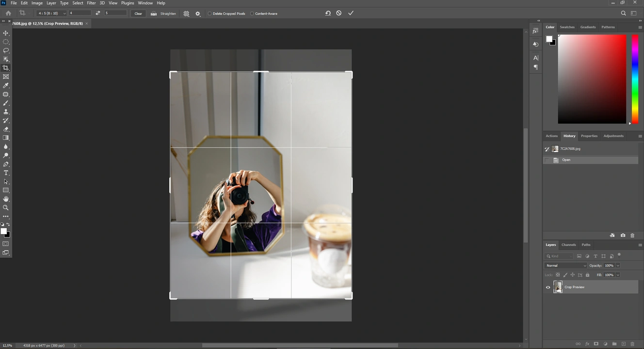Select the Frame tool
The width and height of the screenshot is (644, 349).
coord(6,77)
